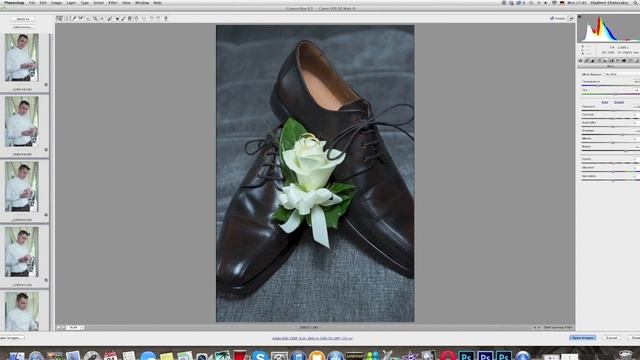The height and width of the screenshot is (360, 640).
Task: Click the Auto tone link
Action: pos(605,102)
